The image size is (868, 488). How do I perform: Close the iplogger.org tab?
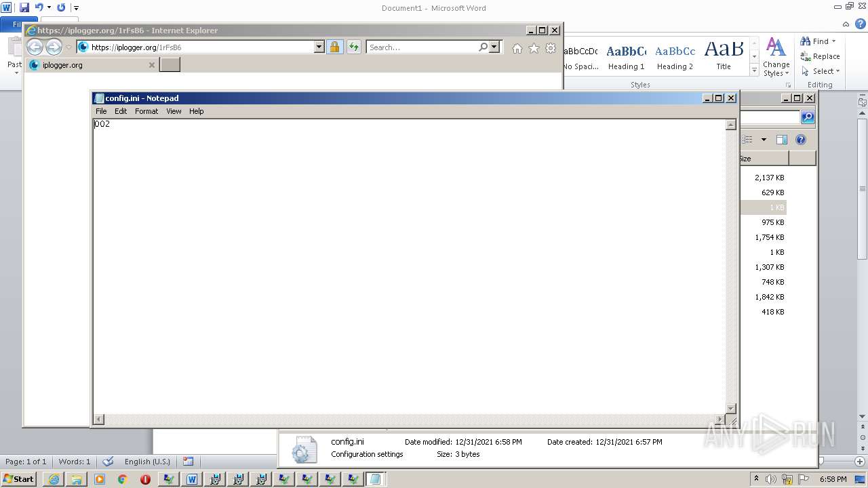point(152,65)
